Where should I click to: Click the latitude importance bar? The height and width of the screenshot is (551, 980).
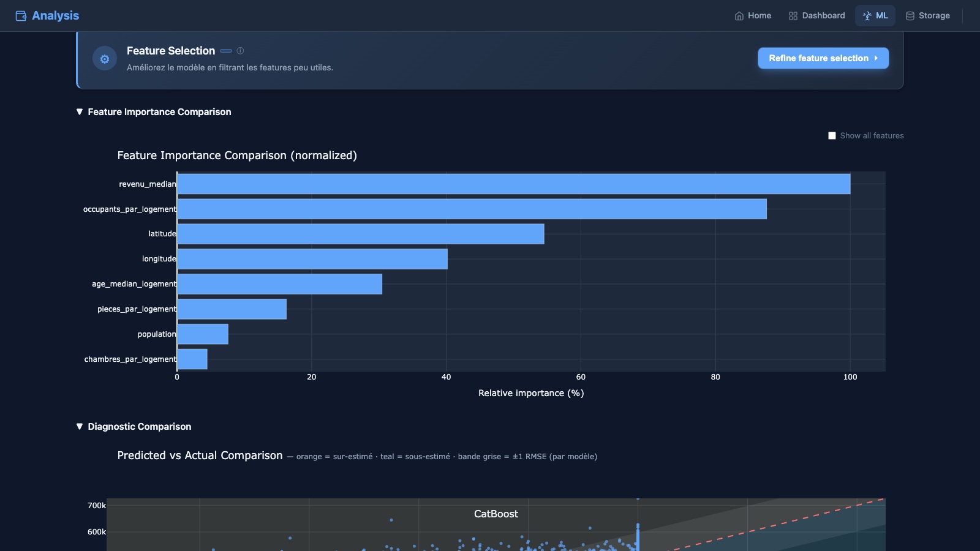(361, 234)
